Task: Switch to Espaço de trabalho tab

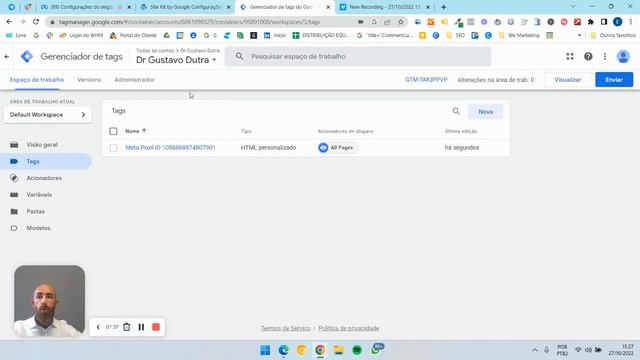Action: point(37,80)
